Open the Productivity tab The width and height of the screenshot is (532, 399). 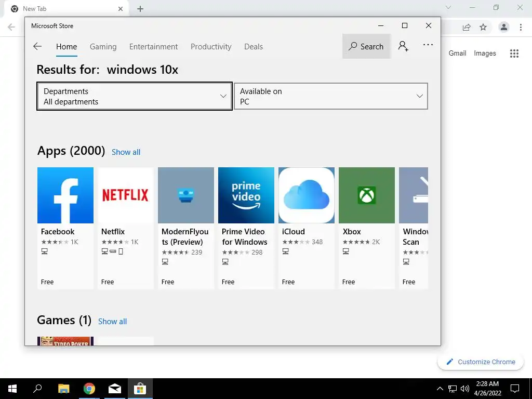click(x=211, y=46)
